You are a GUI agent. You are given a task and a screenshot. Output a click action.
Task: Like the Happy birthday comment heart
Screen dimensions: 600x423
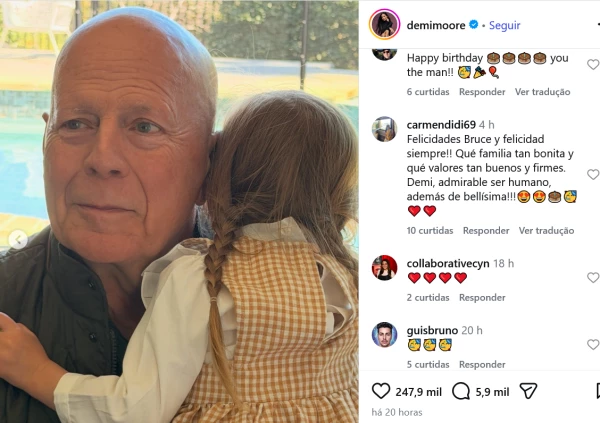coord(593,65)
